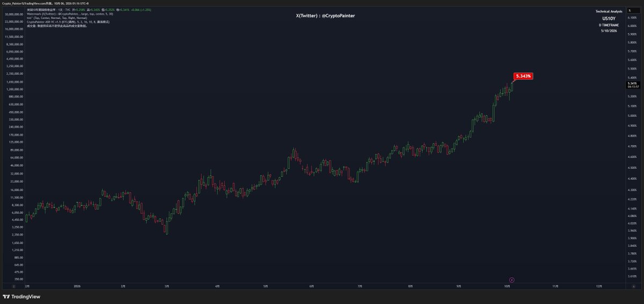Click the 2026 label on the time axis
This screenshot has width=644, height=304.
(76, 287)
